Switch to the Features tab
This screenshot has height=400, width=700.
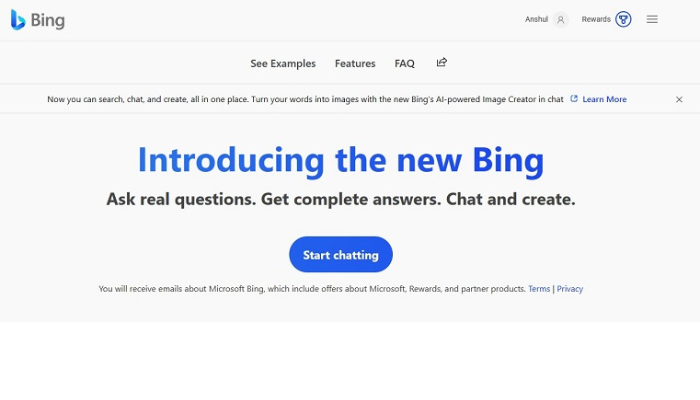(355, 63)
